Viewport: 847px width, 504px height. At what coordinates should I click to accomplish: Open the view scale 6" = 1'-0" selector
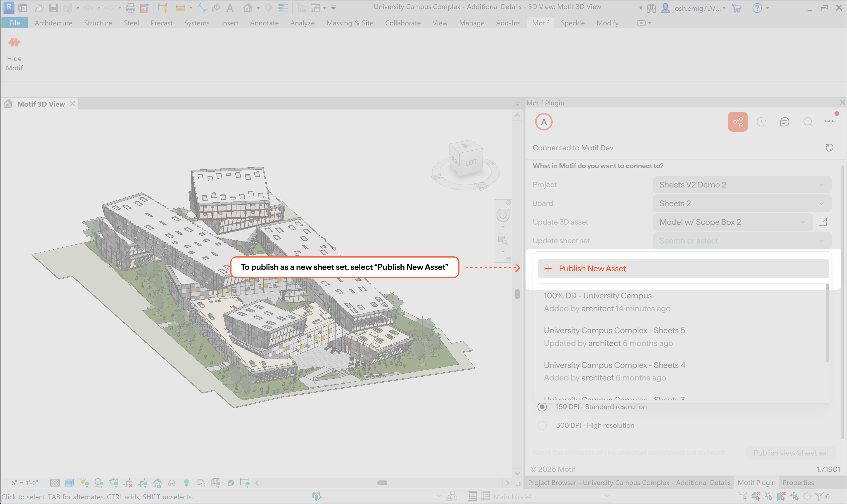pyautogui.click(x=25, y=483)
